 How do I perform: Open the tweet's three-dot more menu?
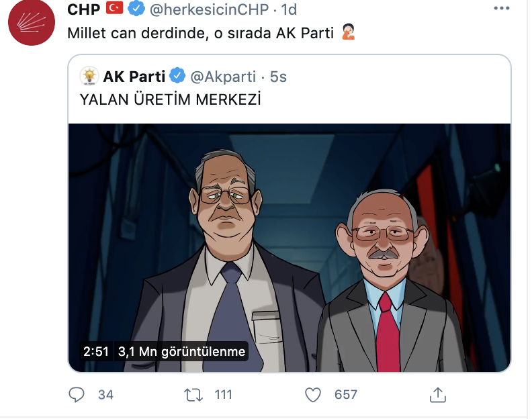pos(502,9)
